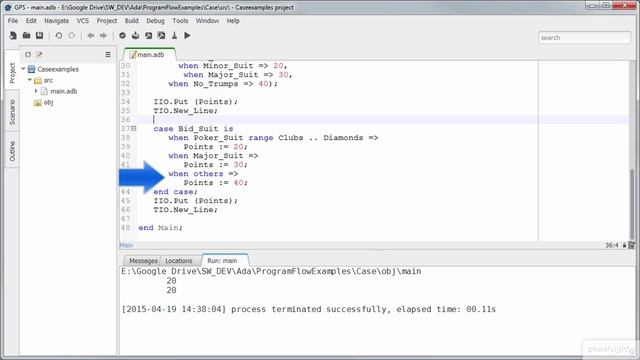This screenshot has width=640, height=360.
Task: Click the 'process terminated successfully' output line
Action: pos(309,309)
